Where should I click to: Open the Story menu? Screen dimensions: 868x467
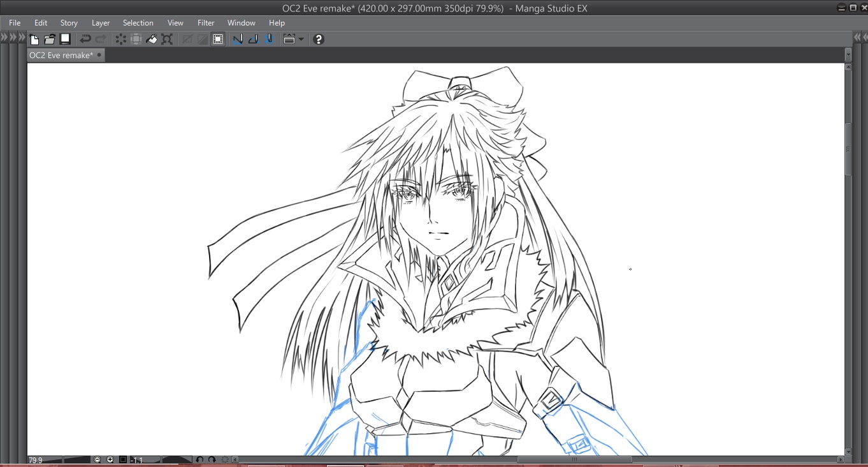69,23
